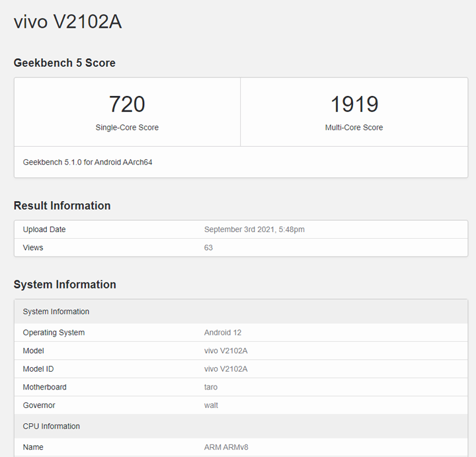476x457 pixels.
Task: Select the 720 single-core score value
Action: pyautogui.click(x=127, y=104)
